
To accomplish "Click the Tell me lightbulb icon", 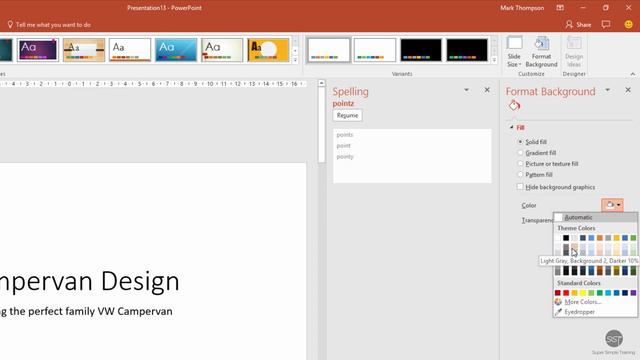I will pos(10,24).
